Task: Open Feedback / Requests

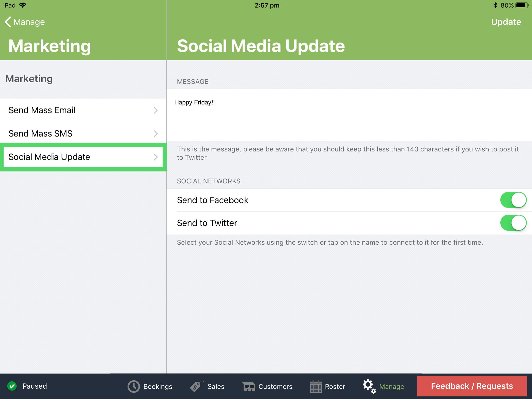Action: [x=471, y=386]
